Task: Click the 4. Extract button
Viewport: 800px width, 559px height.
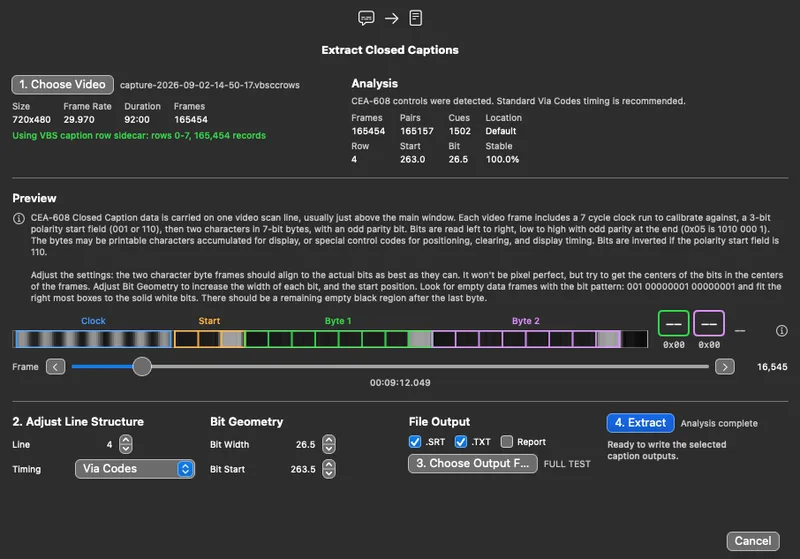Action: coord(640,423)
